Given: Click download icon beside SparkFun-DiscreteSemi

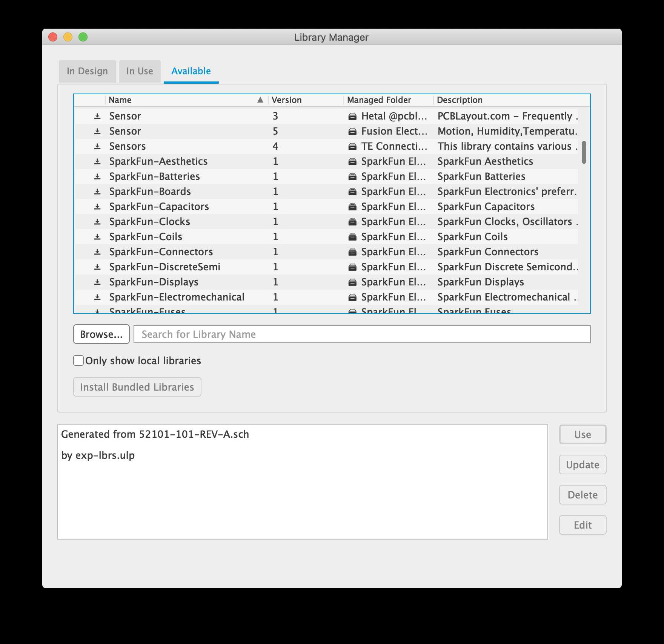Looking at the screenshot, I should coord(97,267).
